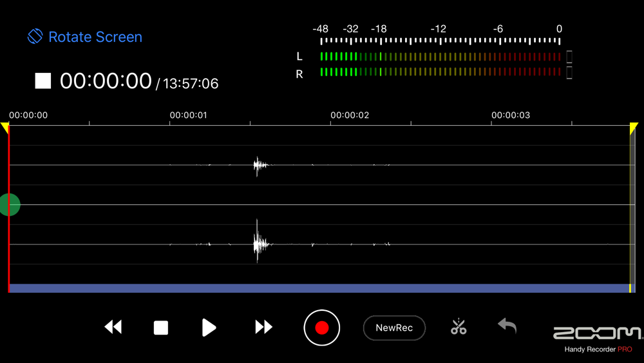This screenshot has height=363, width=644.
Task: Click the current time counter 00:00:00
Action: tap(106, 81)
